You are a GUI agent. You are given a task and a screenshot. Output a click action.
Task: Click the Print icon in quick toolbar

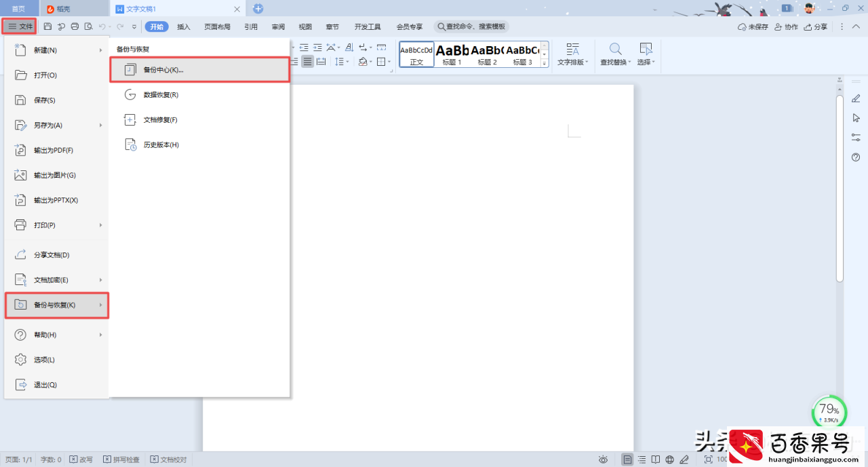pos(75,26)
